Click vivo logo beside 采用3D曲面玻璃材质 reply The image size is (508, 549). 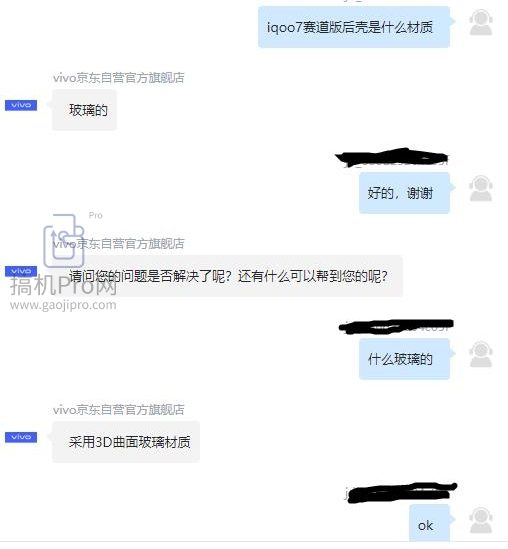(21, 437)
